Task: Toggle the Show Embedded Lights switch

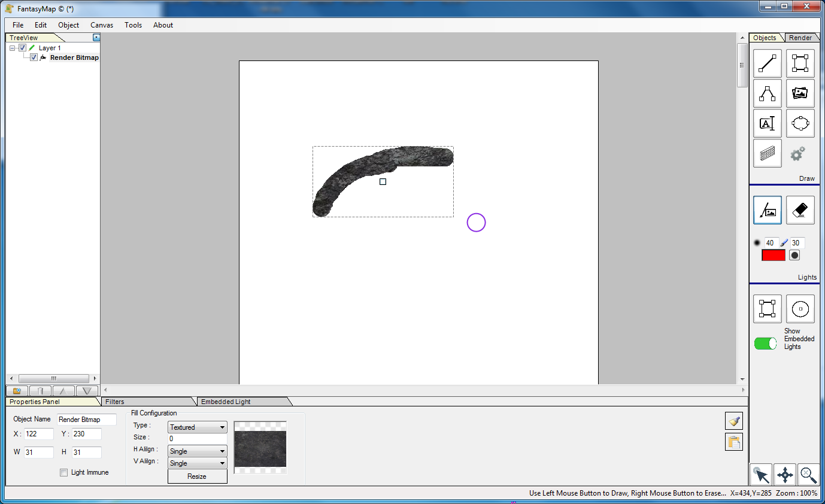Action: click(x=765, y=344)
